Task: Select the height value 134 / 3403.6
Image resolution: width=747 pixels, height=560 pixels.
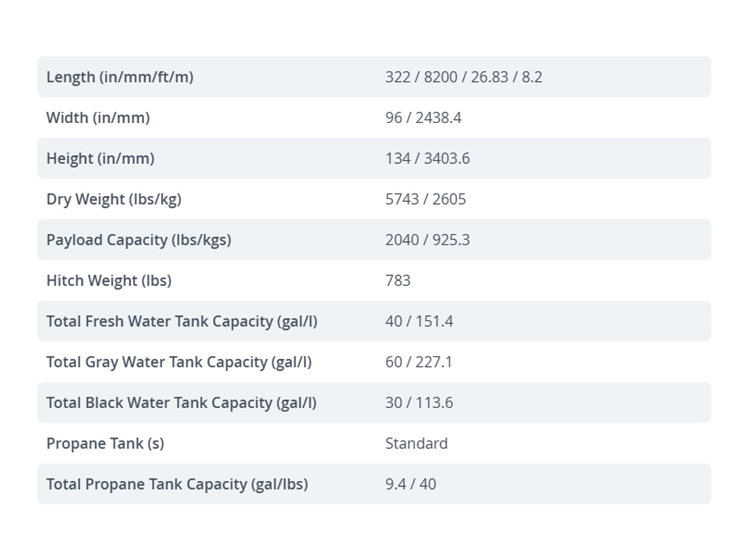Action: coord(428,158)
